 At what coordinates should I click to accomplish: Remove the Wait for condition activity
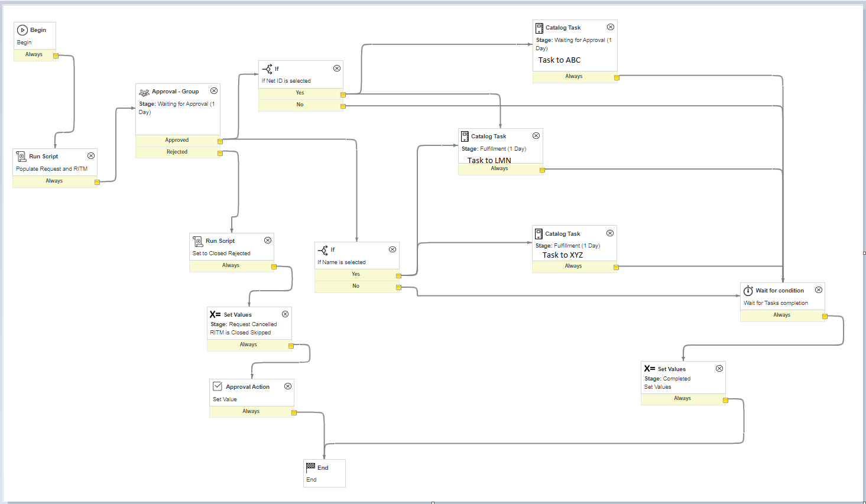pyautogui.click(x=819, y=290)
